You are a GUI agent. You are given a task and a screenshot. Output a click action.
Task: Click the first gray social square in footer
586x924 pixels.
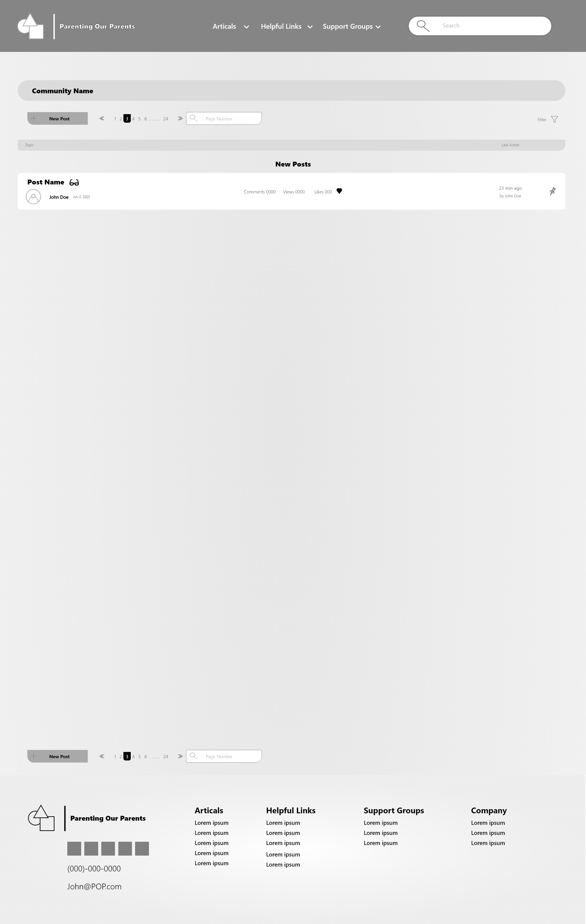click(x=74, y=849)
